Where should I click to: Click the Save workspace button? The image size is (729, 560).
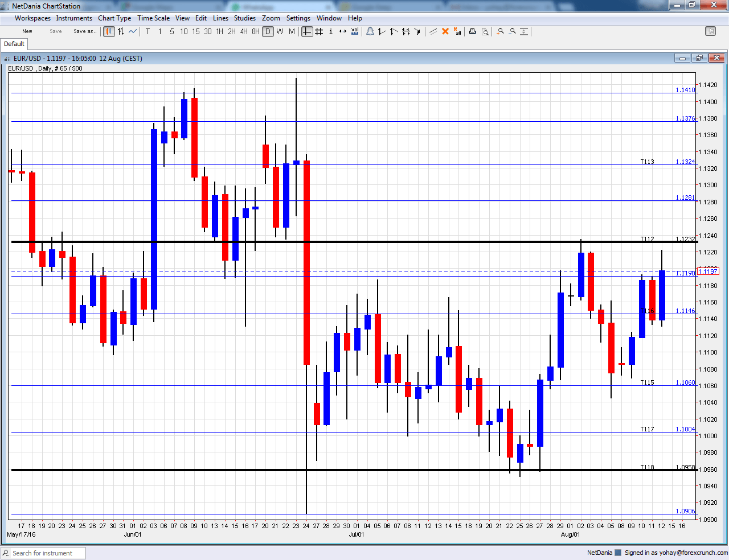56,31
